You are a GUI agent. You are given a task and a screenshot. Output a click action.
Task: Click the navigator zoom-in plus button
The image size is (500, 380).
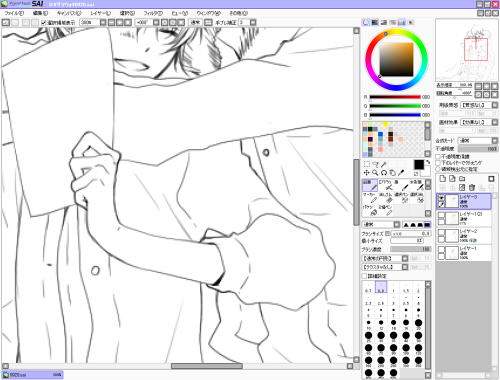coord(487,86)
